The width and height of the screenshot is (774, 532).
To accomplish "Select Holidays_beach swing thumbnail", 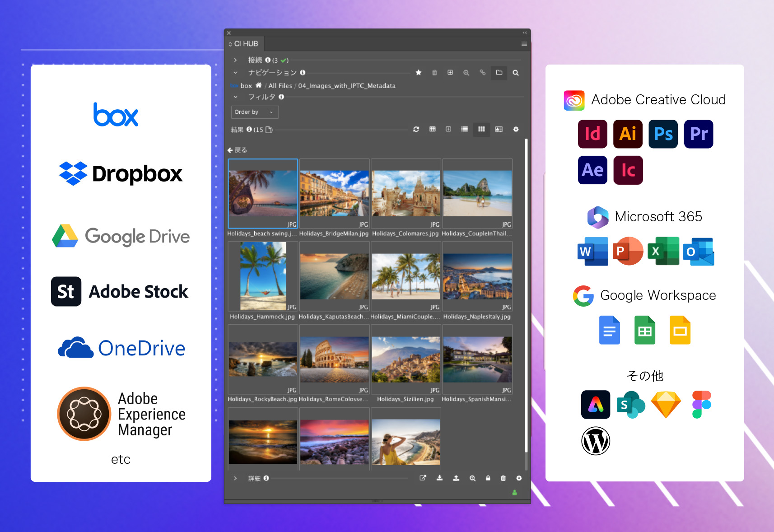I will tap(263, 193).
